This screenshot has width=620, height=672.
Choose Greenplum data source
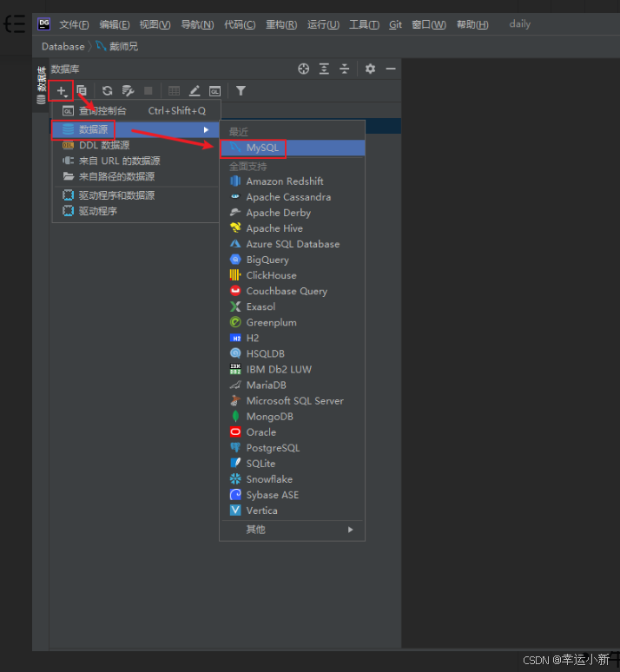click(x=293, y=323)
